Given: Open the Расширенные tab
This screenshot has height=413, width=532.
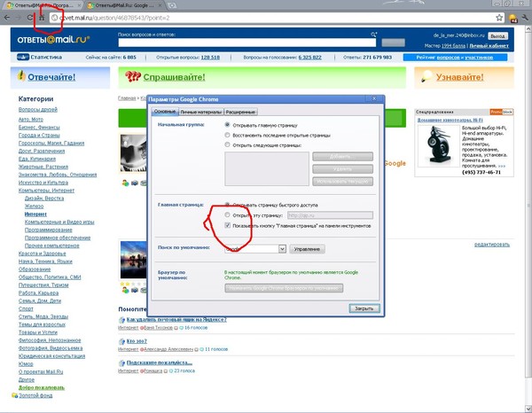Looking at the screenshot, I should pos(240,112).
